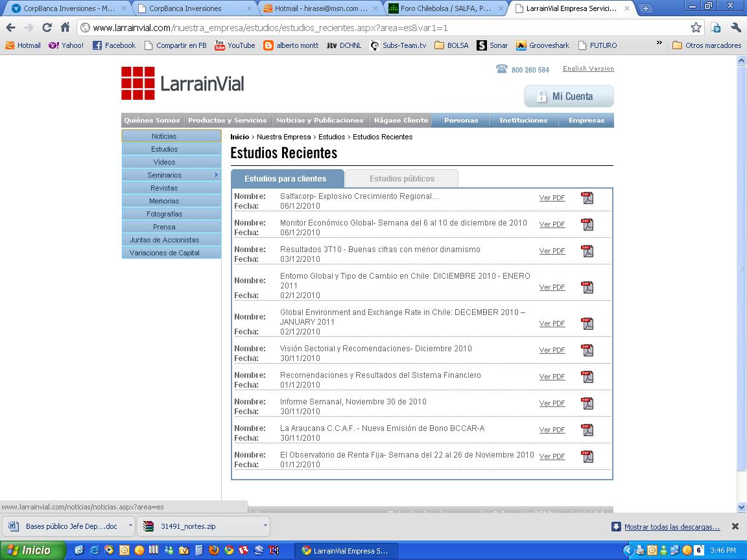Switch to the Estudios públicos tab
The height and width of the screenshot is (560, 747).
[401, 179]
